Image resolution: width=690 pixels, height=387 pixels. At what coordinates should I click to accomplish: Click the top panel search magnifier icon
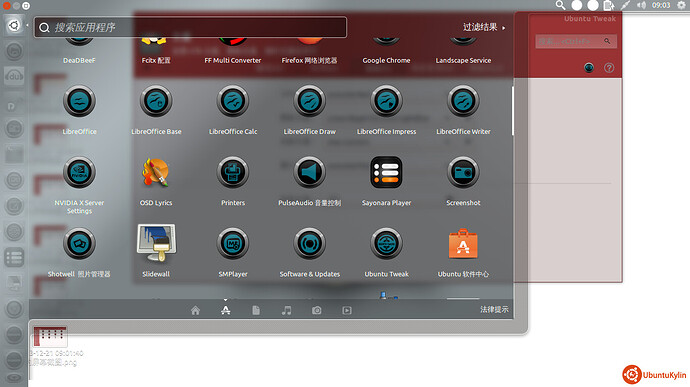tap(560, 5)
